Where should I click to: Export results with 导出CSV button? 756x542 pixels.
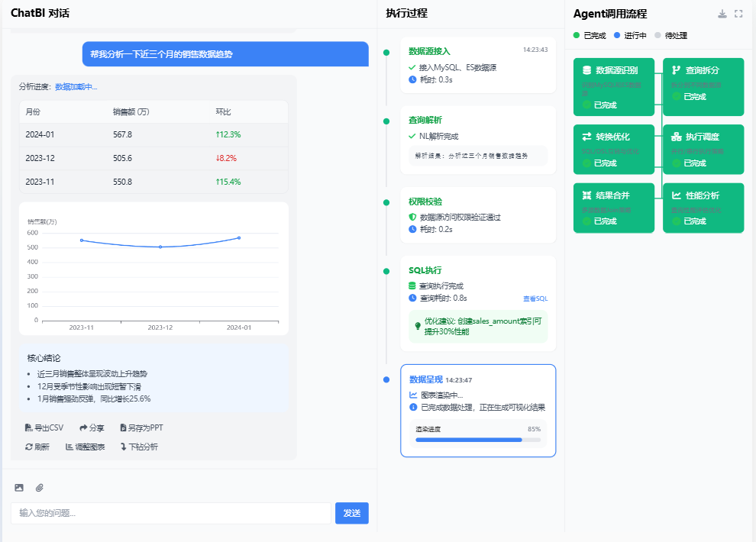(44, 428)
